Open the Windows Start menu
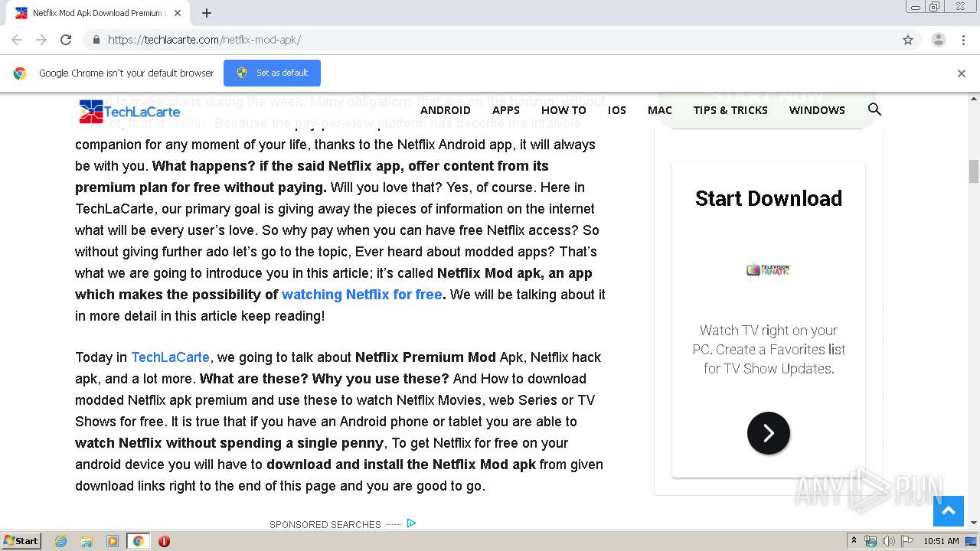 point(21,541)
